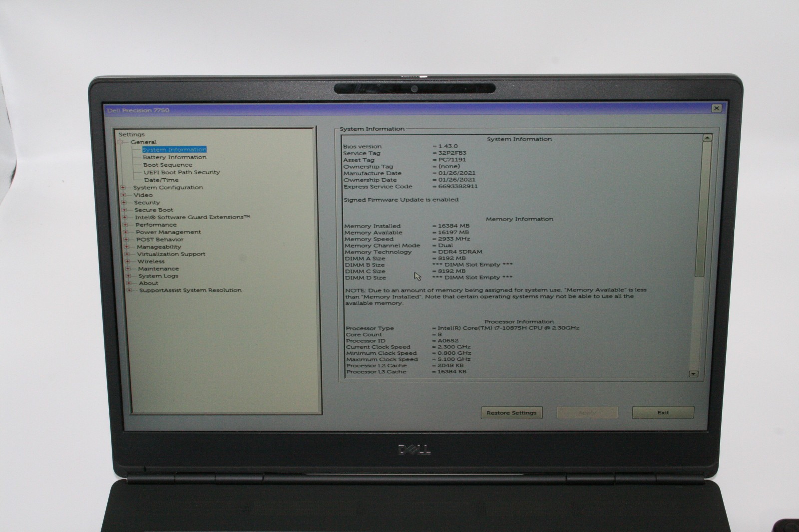Select the System Configuration label
799x532 pixels.
168,188
